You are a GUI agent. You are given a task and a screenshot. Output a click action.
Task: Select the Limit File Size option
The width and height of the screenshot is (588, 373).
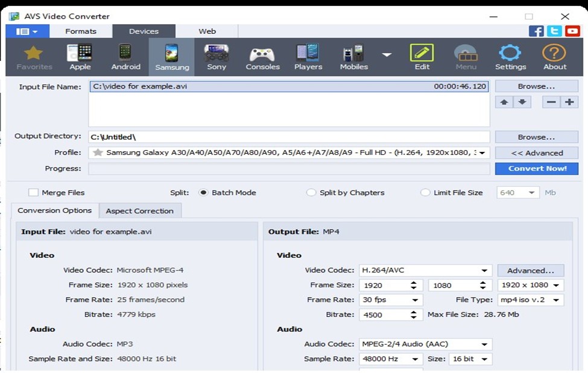(425, 193)
